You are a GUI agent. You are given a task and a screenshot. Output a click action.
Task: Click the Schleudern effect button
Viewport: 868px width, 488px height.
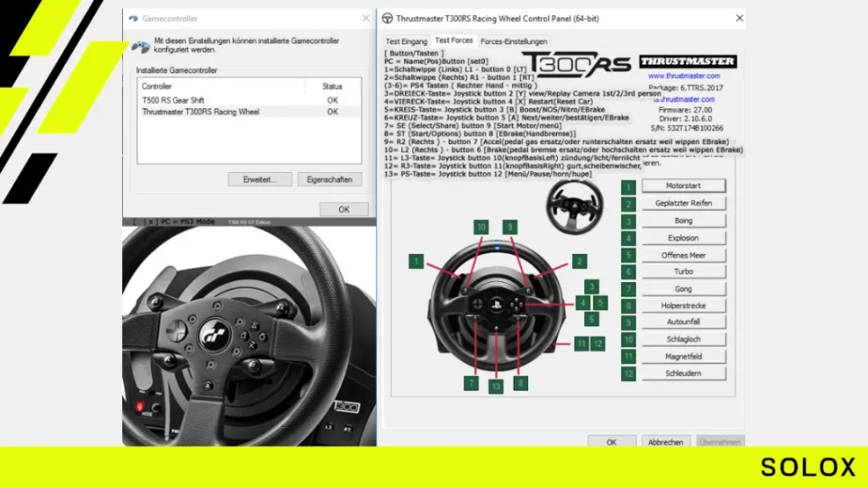(683, 374)
